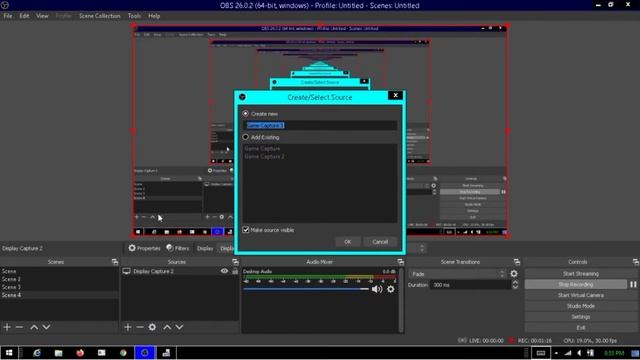Add a new scene with plus icon in Scenes
640x360 pixels.
click(7, 327)
